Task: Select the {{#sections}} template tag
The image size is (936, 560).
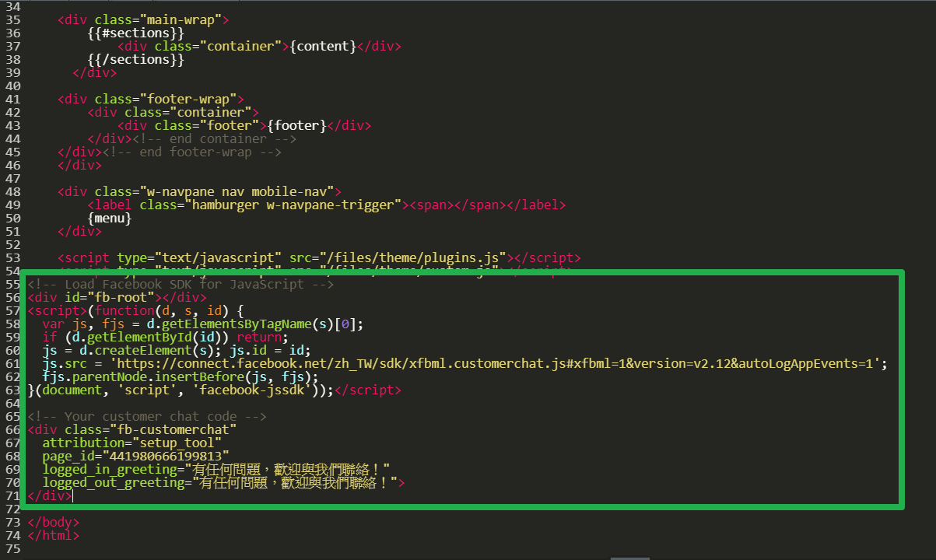Action: pyautogui.click(x=136, y=33)
